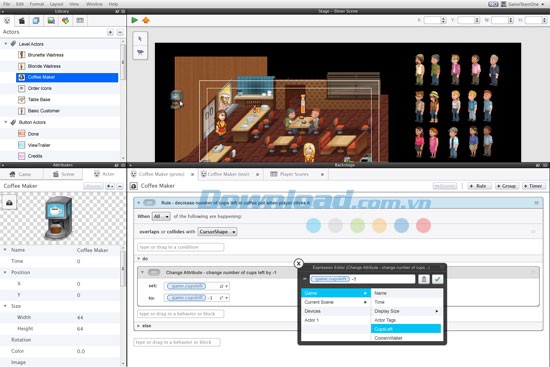Open the Layout menu
The image size is (550, 367).
click(56, 4)
